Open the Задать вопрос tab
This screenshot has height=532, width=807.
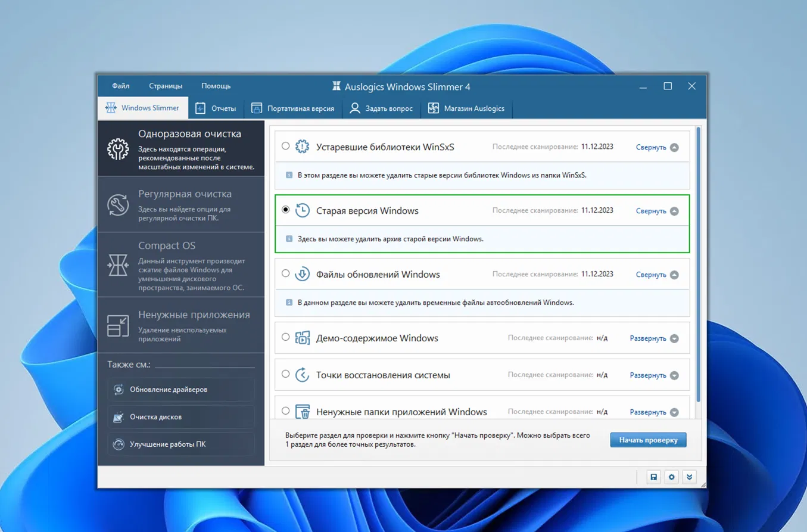click(381, 108)
